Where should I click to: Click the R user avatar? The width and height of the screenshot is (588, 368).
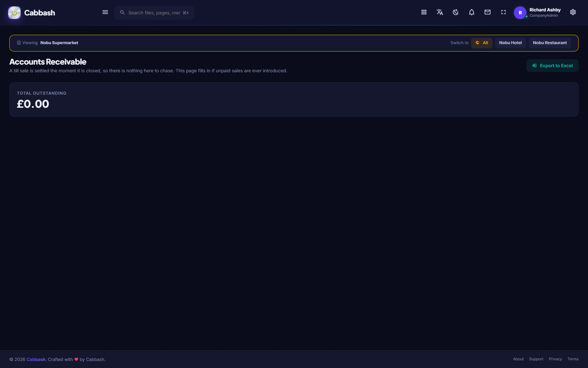[x=520, y=13]
